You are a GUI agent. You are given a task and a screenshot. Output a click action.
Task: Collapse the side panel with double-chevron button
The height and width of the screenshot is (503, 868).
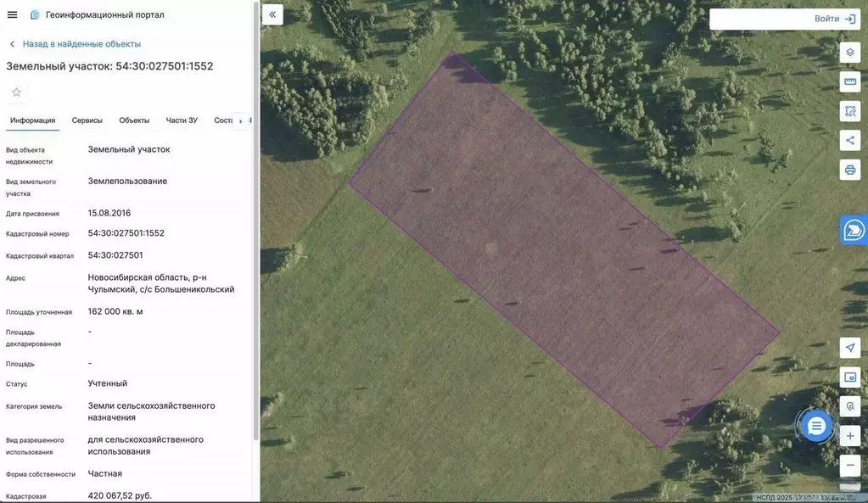click(272, 15)
